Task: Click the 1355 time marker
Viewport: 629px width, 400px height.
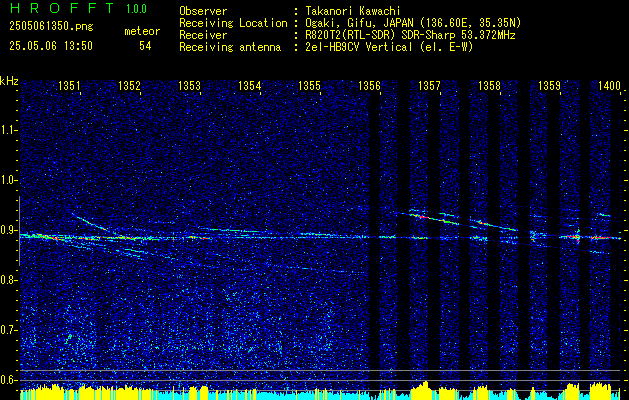Action: coord(309,85)
